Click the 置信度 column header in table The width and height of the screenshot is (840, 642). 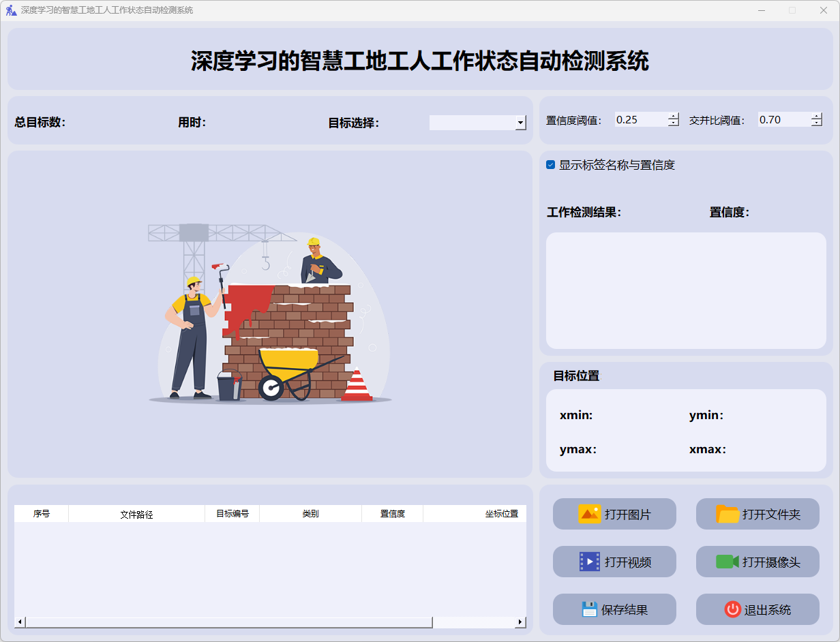click(x=392, y=514)
